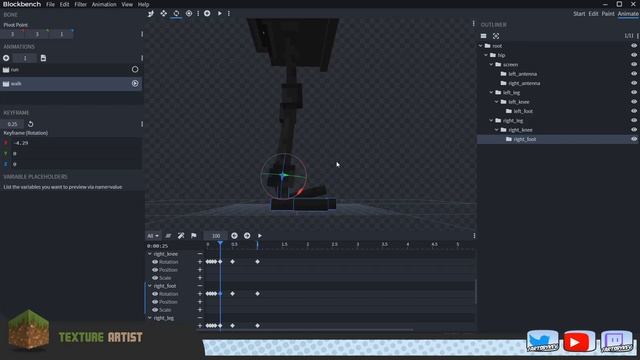
Task: Toggle playback circle of the walk animation
Action: (x=135, y=83)
